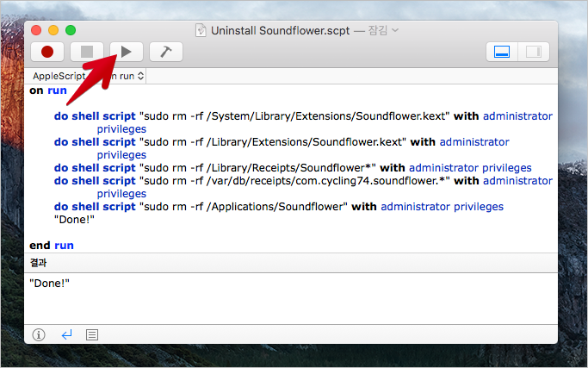Show the event log list icon

click(x=92, y=334)
